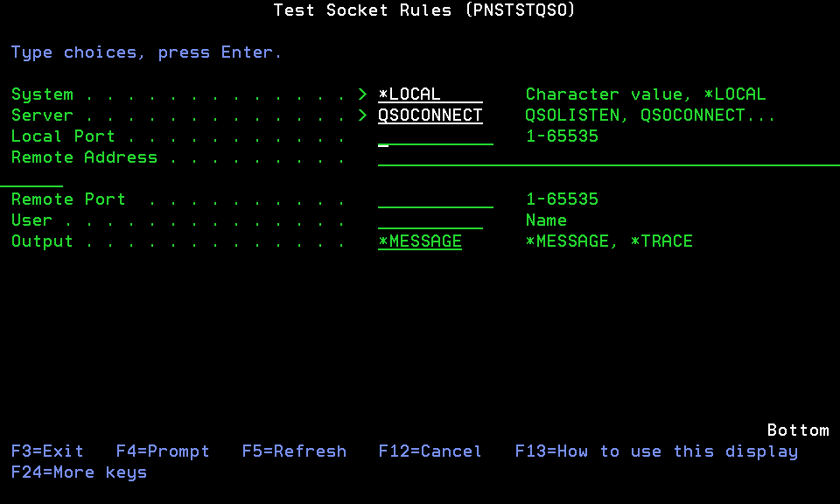Focus the Local Port input field
Screen dimensions: 840x504
pos(435,136)
